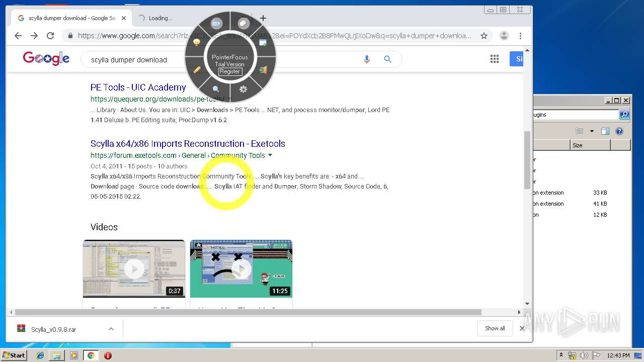Reload the Google search page
The height and width of the screenshot is (362, 644).
tap(50, 36)
